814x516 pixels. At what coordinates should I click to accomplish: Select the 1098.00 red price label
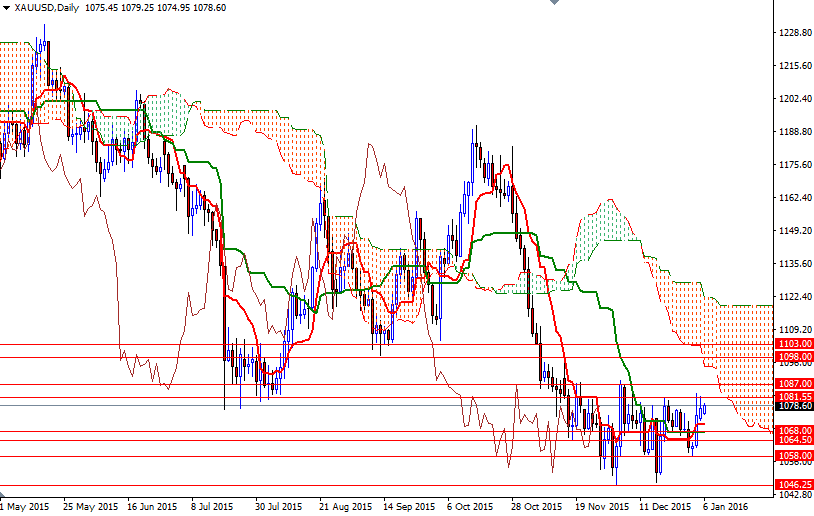tap(794, 357)
